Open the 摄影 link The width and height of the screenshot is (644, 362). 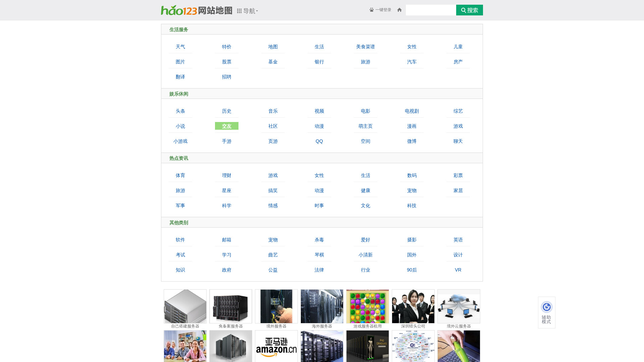pos(412,240)
